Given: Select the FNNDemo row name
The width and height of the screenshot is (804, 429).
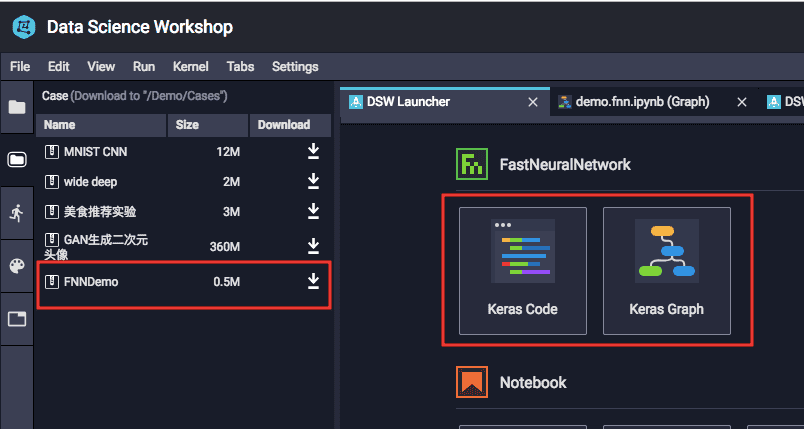Looking at the screenshot, I should coord(91,282).
